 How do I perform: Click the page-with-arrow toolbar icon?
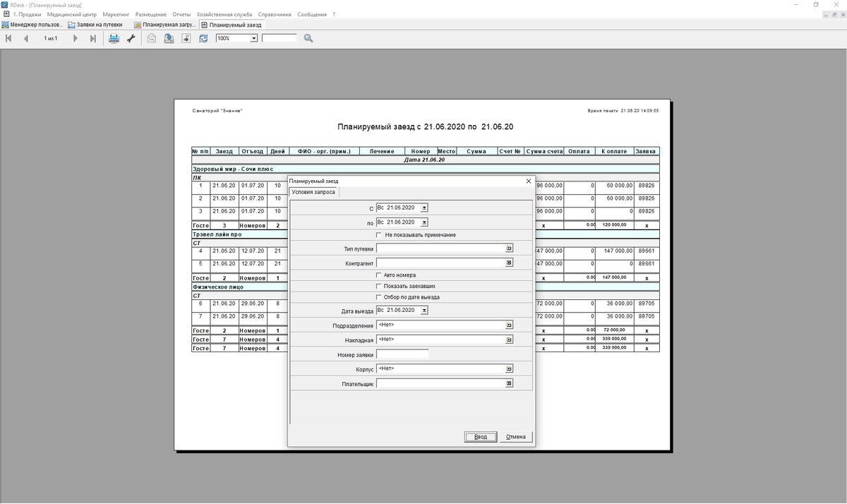coord(186,39)
